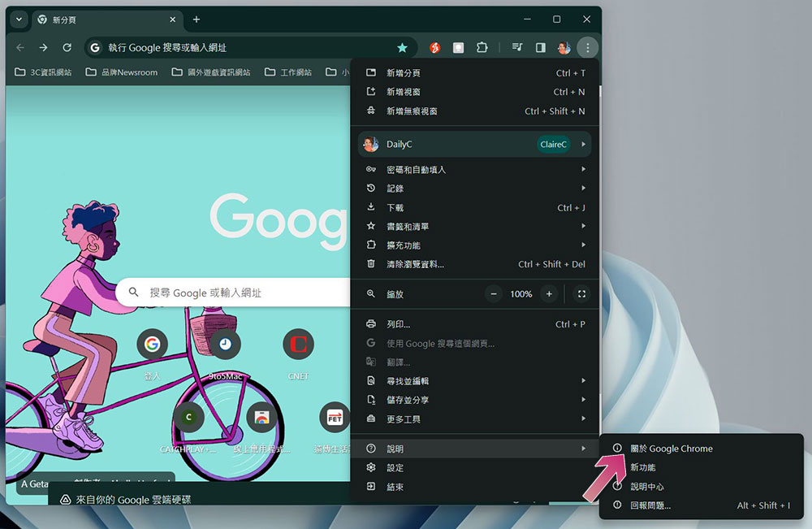Click the back navigation arrow

click(x=19, y=47)
